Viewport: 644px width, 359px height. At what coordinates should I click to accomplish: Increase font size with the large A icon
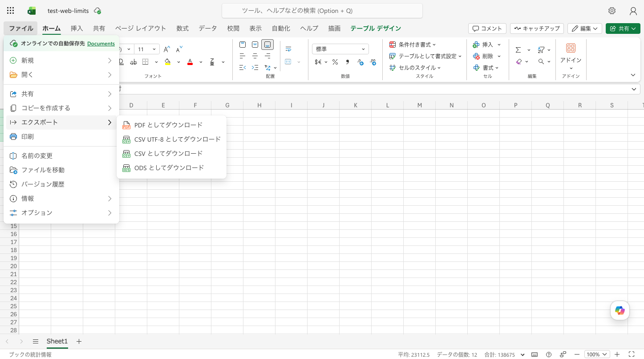click(x=167, y=49)
